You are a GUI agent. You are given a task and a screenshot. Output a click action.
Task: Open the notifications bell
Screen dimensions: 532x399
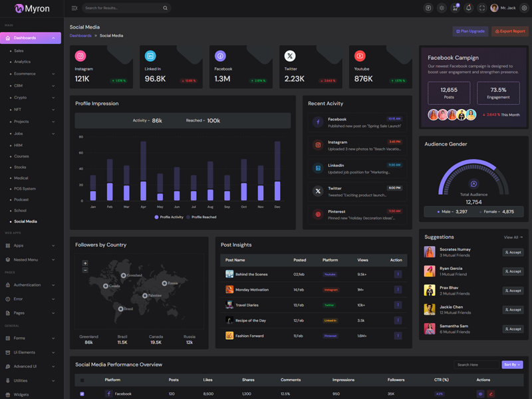(468, 8)
